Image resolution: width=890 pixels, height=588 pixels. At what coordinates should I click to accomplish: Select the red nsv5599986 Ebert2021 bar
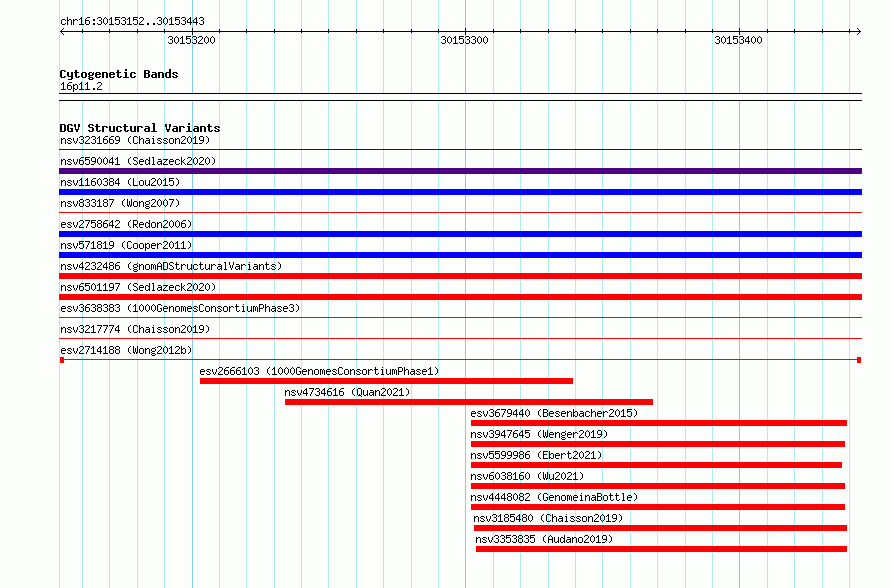pos(657,465)
